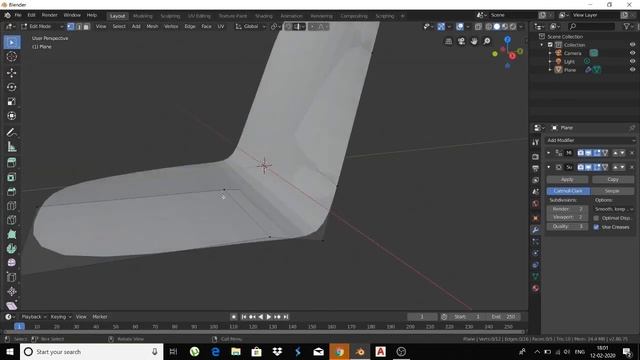This screenshot has width=640, height=360.
Task: Adjust the Render subdivisions value field
Action: (567, 209)
